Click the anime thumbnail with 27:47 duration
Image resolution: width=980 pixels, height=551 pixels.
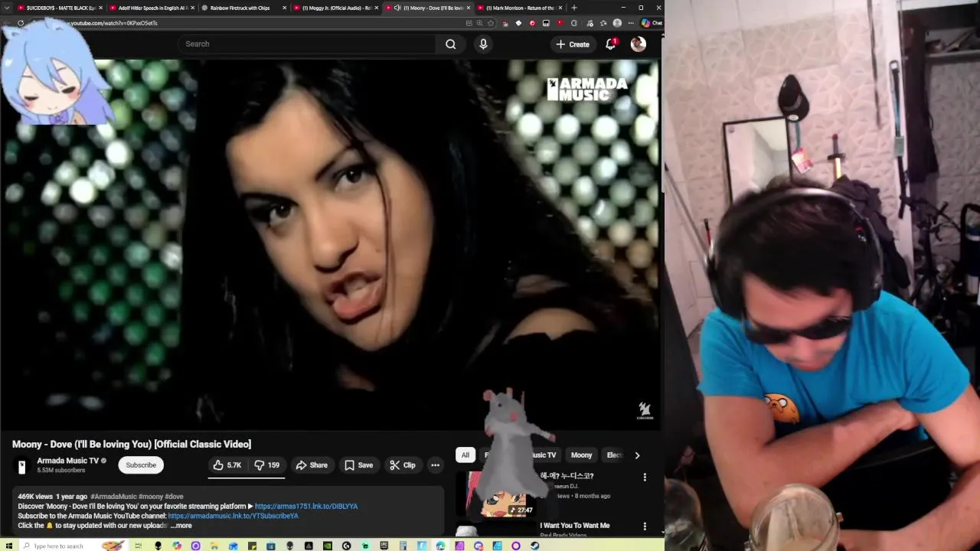[496, 494]
